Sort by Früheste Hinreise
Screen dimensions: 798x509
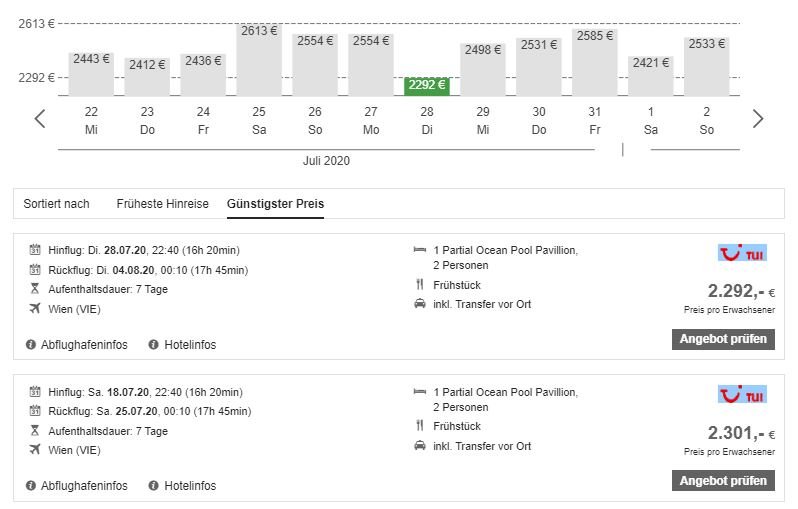pos(162,204)
